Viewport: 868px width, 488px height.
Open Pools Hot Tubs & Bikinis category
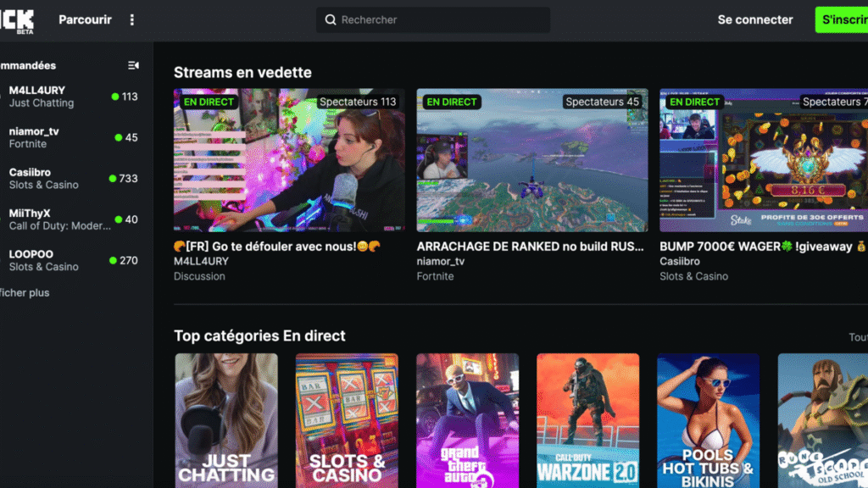click(x=708, y=420)
